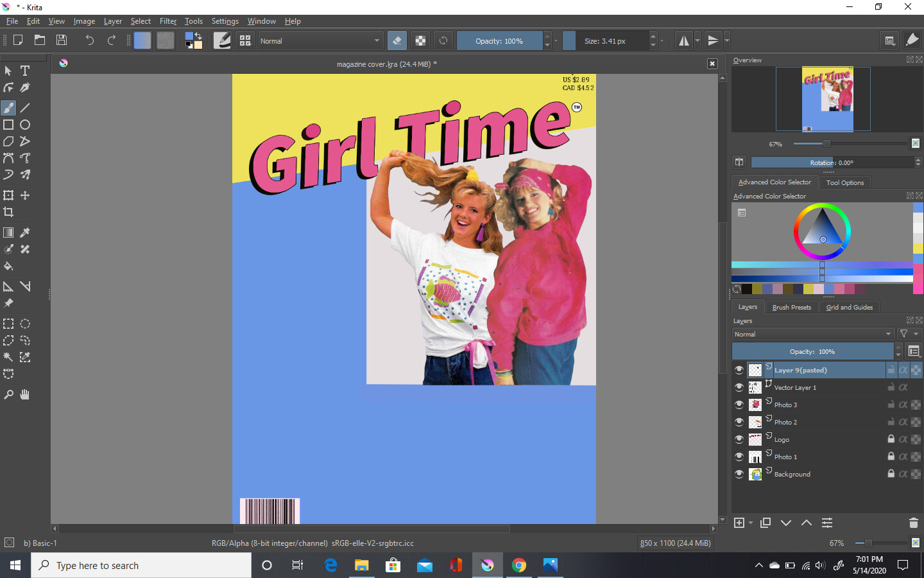Click the layer Opacity slider
The height and width of the screenshot is (578, 924).
point(812,351)
